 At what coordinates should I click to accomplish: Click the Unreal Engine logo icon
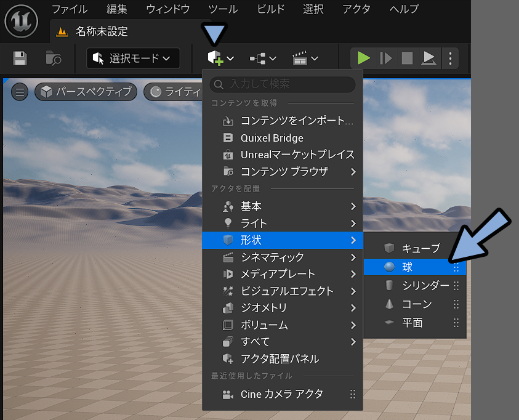point(21,21)
